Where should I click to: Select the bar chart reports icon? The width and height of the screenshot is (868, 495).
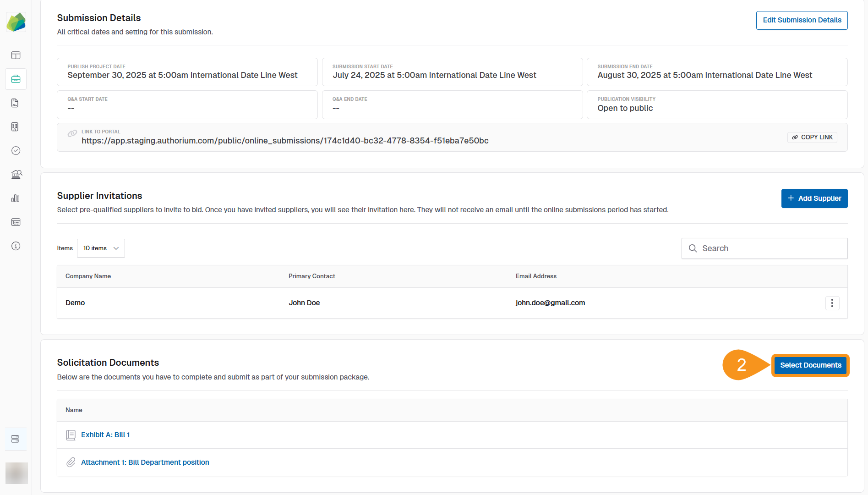[16, 198]
